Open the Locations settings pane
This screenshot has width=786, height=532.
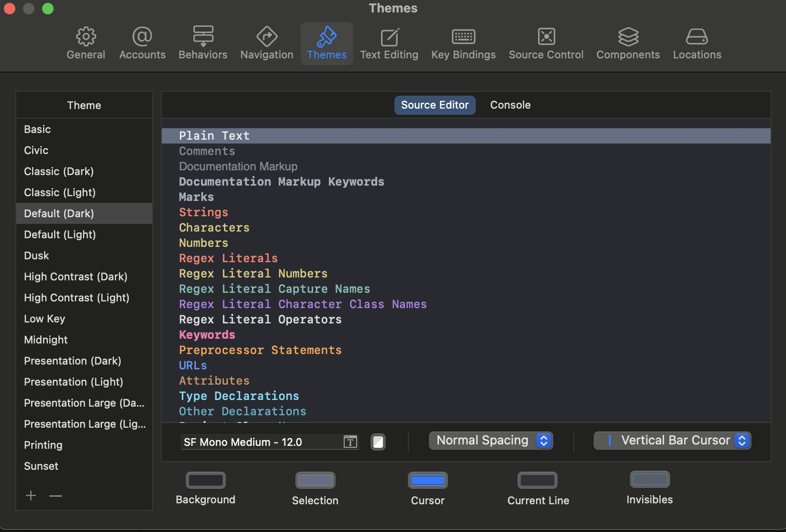click(697, 44)
